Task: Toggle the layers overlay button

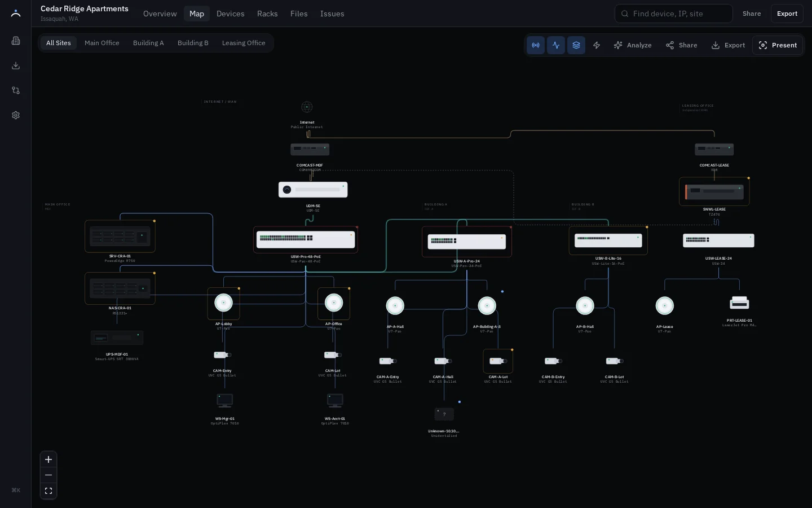Action: click(x=576, y=45)
